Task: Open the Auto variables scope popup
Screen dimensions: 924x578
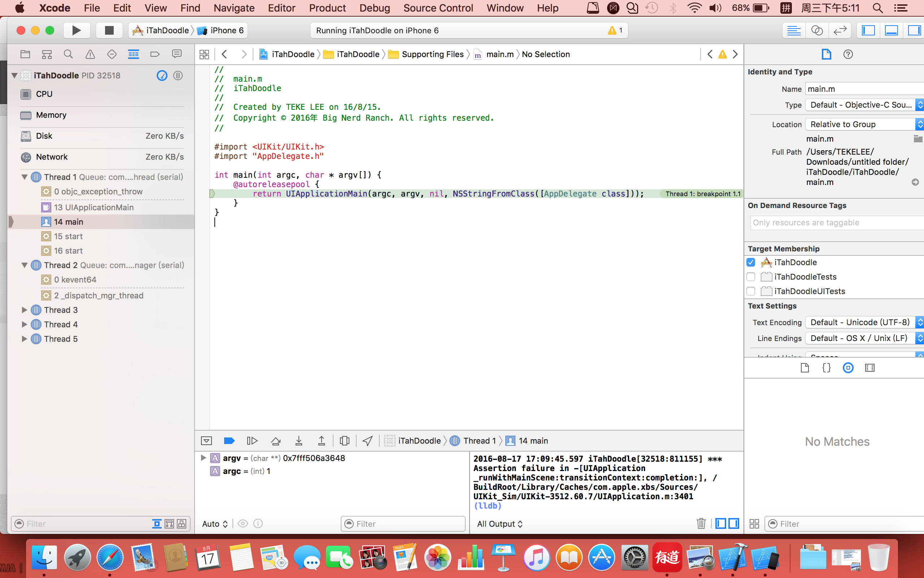Action: 215,524
